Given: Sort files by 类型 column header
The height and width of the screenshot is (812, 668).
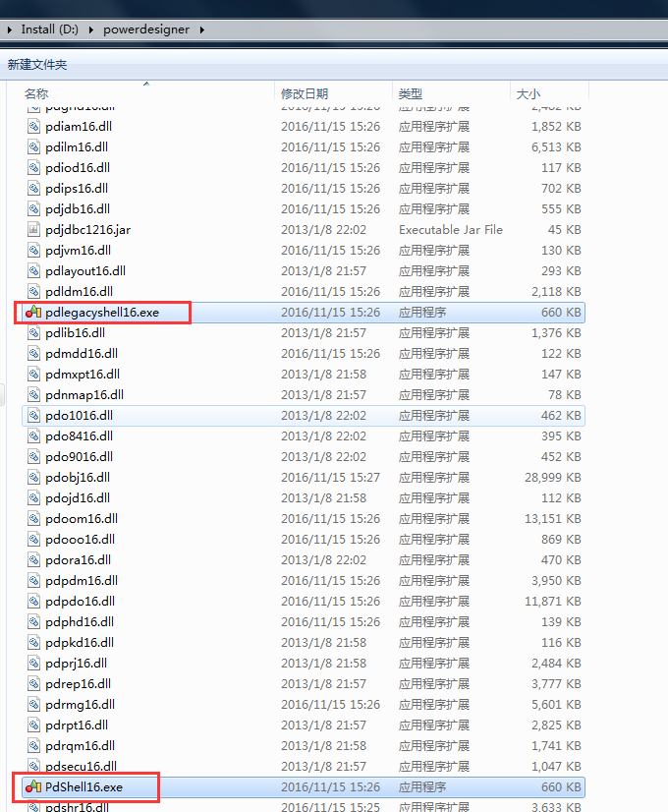Looking at the screenshot, I should (x=411, y=93).
